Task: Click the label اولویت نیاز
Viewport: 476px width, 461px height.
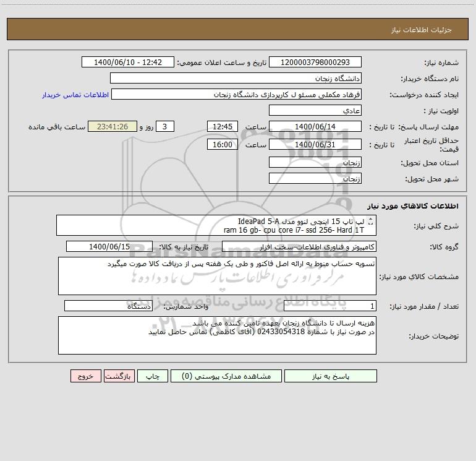Action: pyautogui.click(x=441, y=111)
